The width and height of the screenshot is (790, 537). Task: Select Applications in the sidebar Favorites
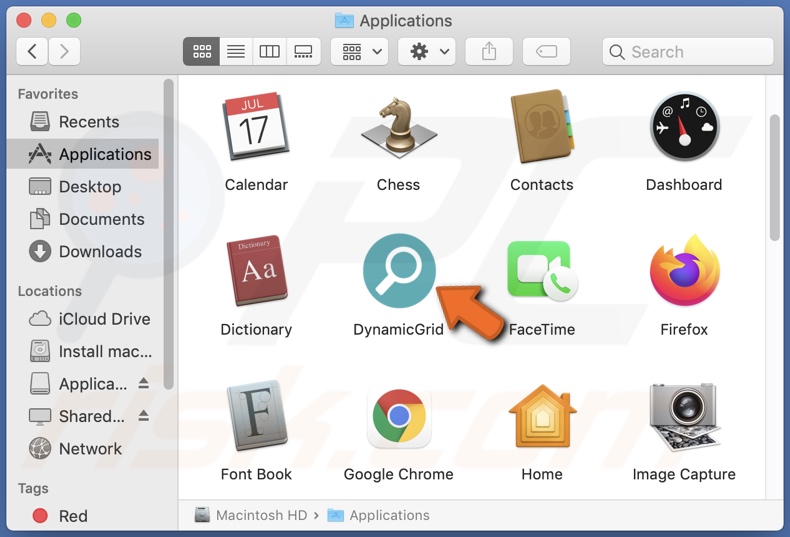click(83, 154)
